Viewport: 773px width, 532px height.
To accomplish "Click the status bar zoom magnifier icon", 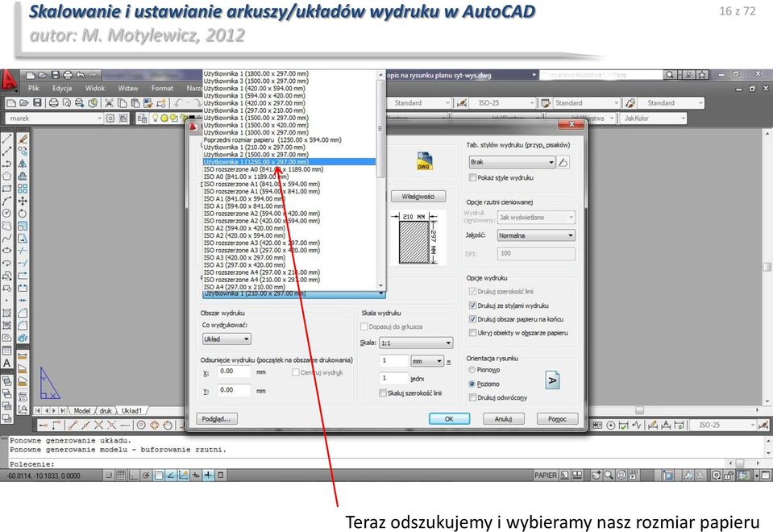I will (x=609, y=476).
